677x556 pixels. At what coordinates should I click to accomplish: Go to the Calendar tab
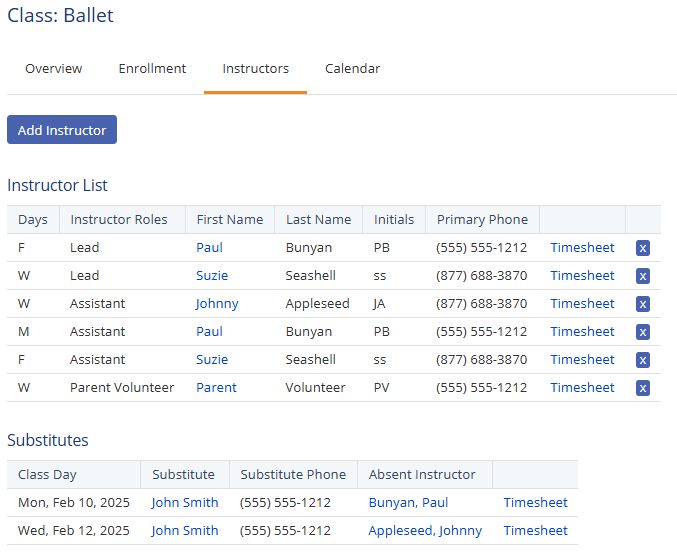tap(352, 69)
